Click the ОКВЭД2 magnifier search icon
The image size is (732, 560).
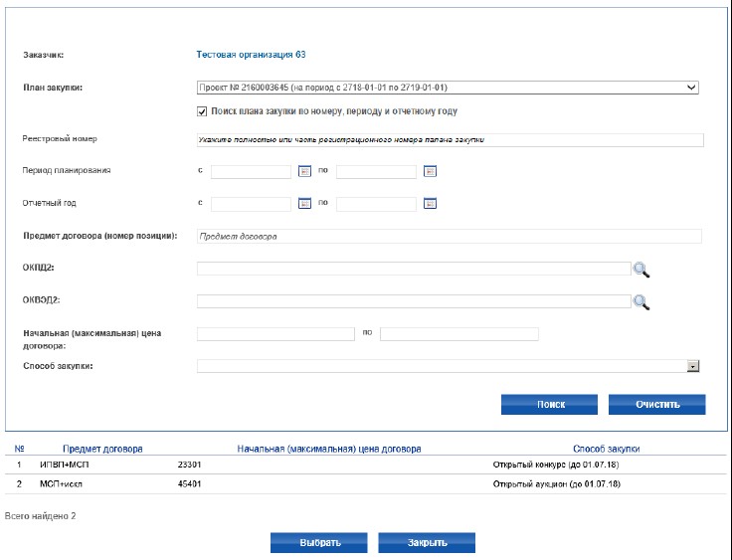tap(641, 301)
